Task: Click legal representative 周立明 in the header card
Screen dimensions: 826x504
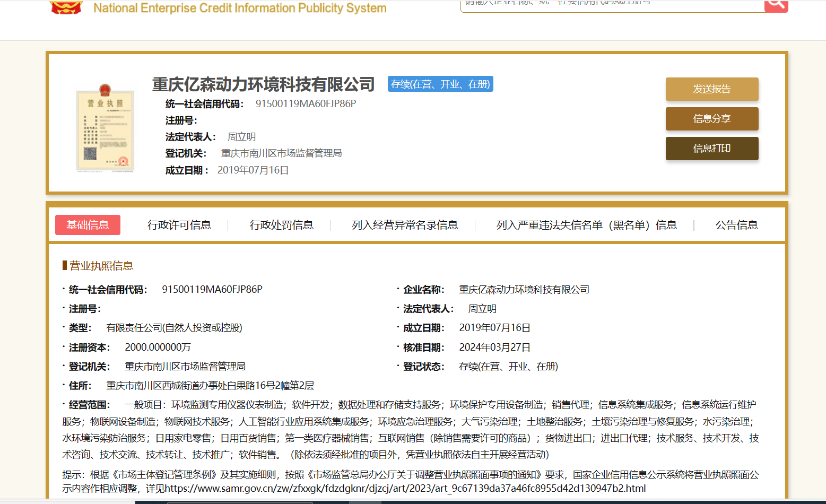Action: pyautogui.click(x=241, y=137)
